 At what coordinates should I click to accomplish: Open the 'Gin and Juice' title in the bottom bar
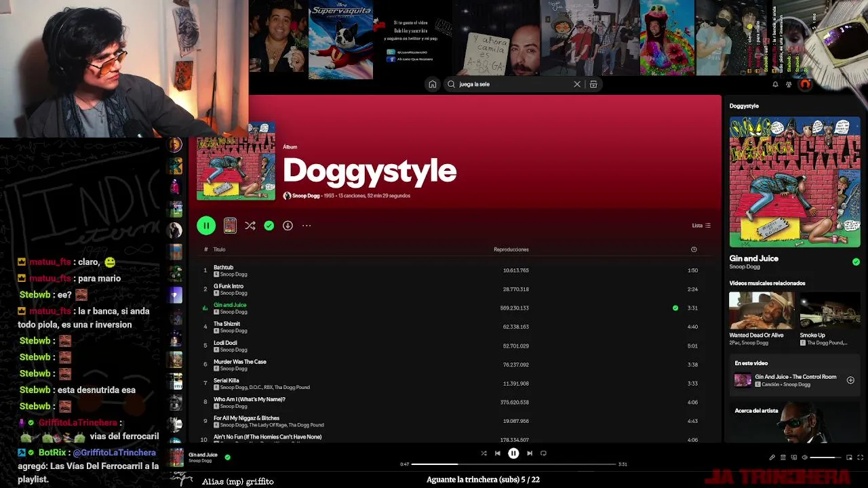point(203,455)
